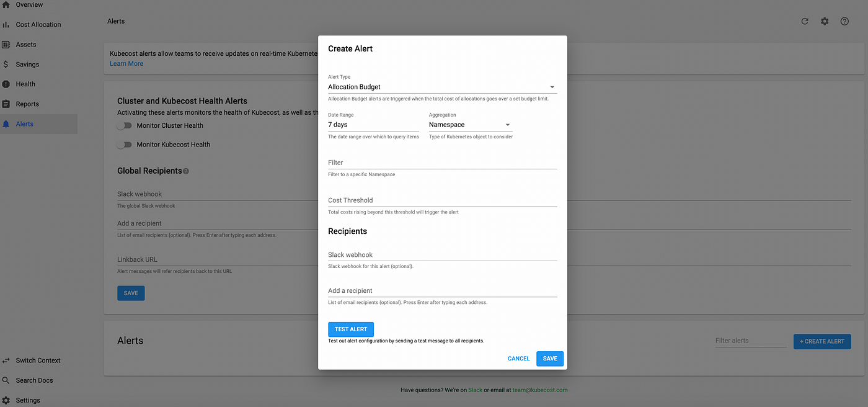
Task: Click the Cost Allocation bar chart icon
Action: pos(6,25)
